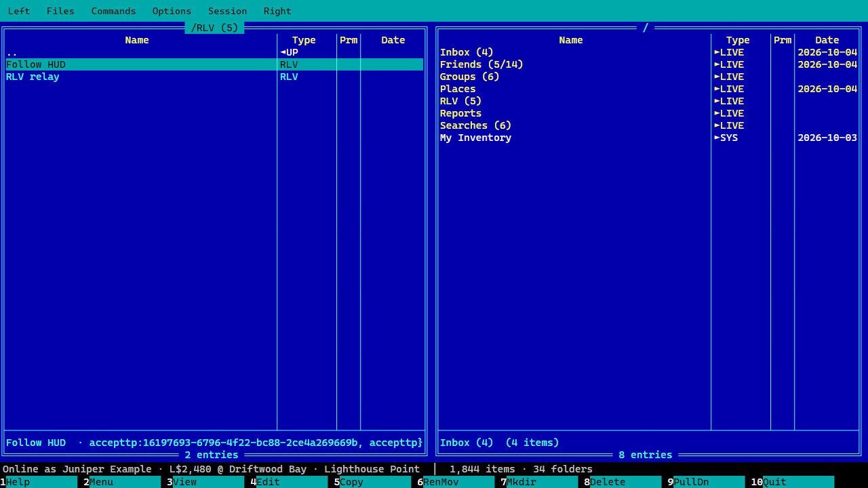Select the Follow HUD row in the file list

pos(214,64)
